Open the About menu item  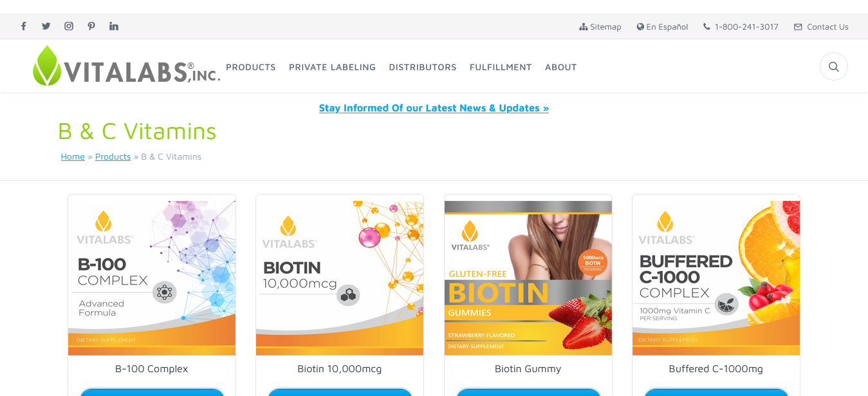[x=561, y=67]
